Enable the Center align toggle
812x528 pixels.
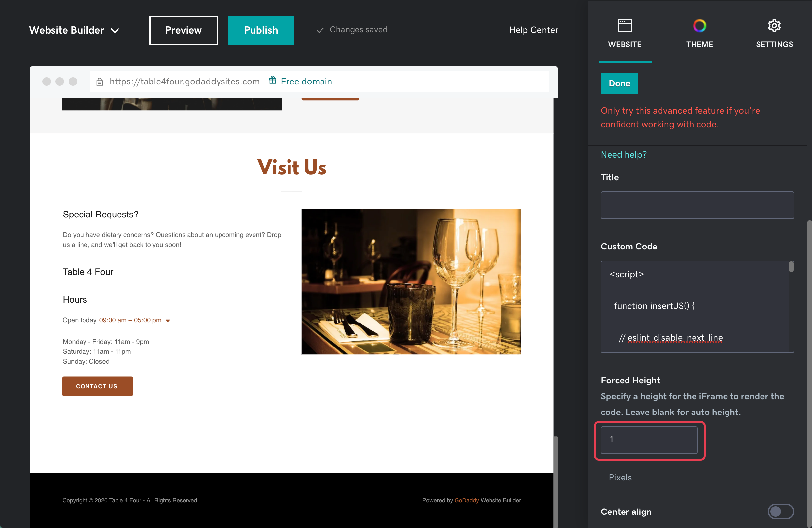click(781, 511)
